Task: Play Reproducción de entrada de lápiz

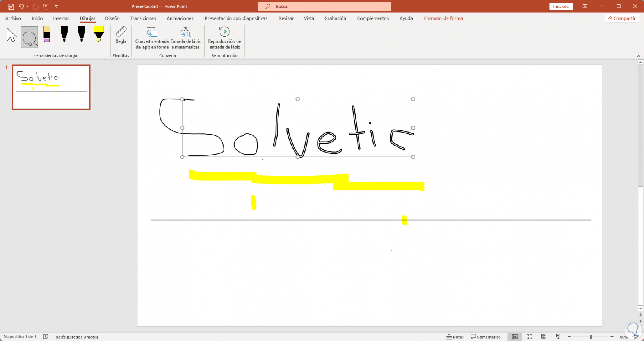Action: [x=224, y=38]
